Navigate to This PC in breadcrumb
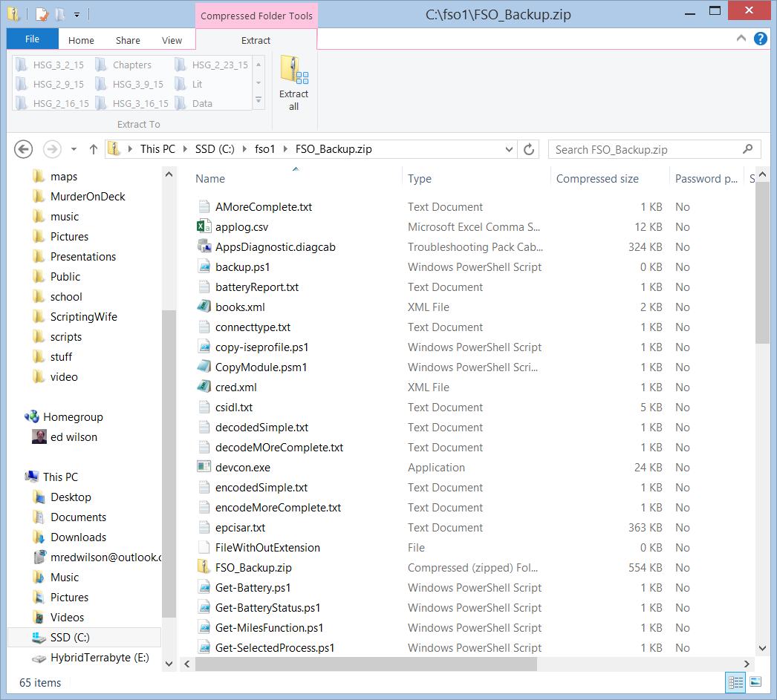This screenshot has width=777, height=700. tap(157, 149)
